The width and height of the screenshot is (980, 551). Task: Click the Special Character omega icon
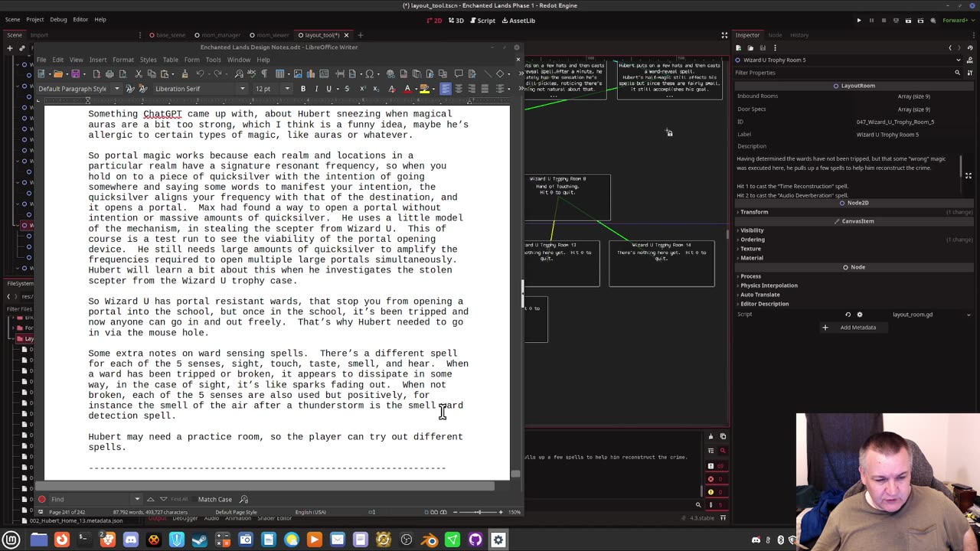[370, 73]
